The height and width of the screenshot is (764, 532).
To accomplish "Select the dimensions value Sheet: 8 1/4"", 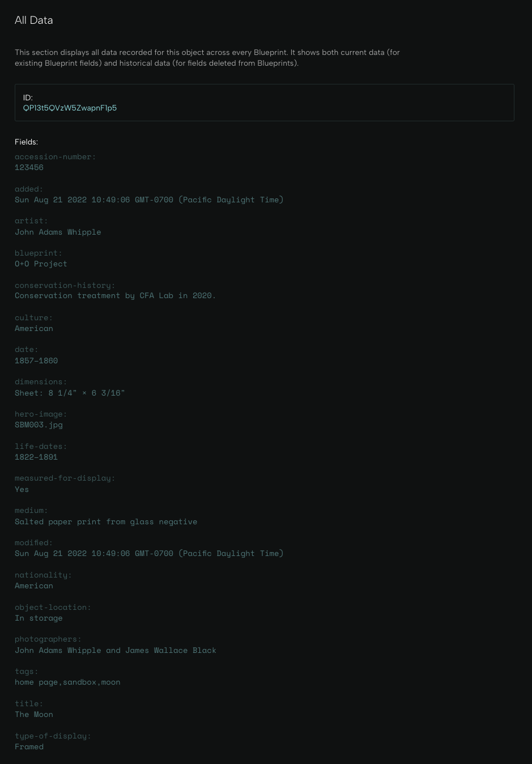I will [x=70, y=393].
